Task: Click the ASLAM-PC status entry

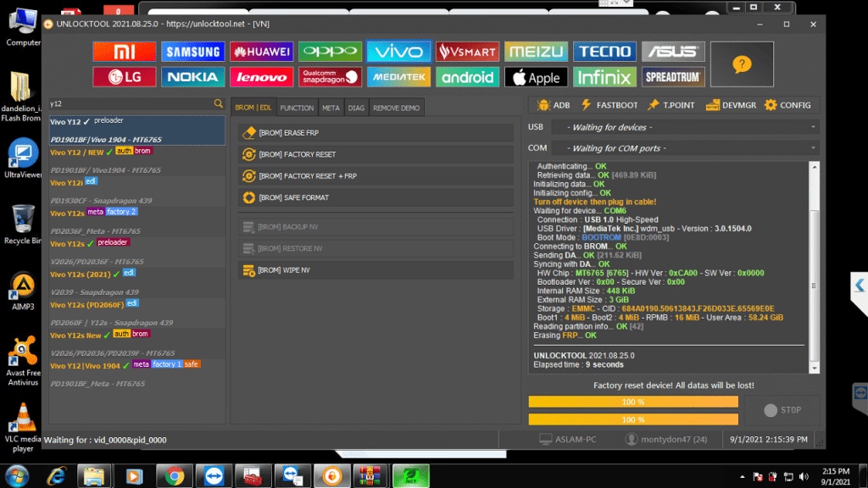Action: pyautogui.click(x=568, y=440)
